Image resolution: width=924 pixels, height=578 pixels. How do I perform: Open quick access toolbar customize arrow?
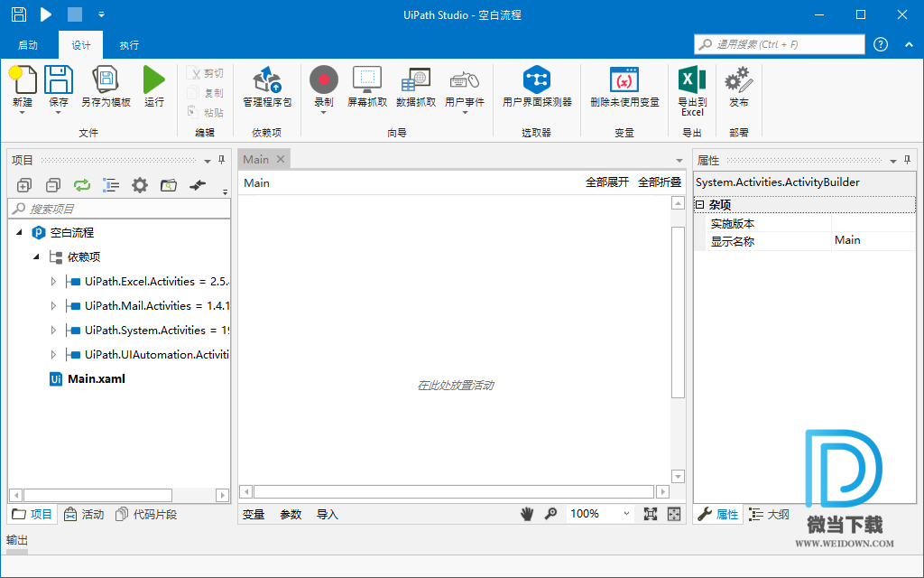click(101, 14)
